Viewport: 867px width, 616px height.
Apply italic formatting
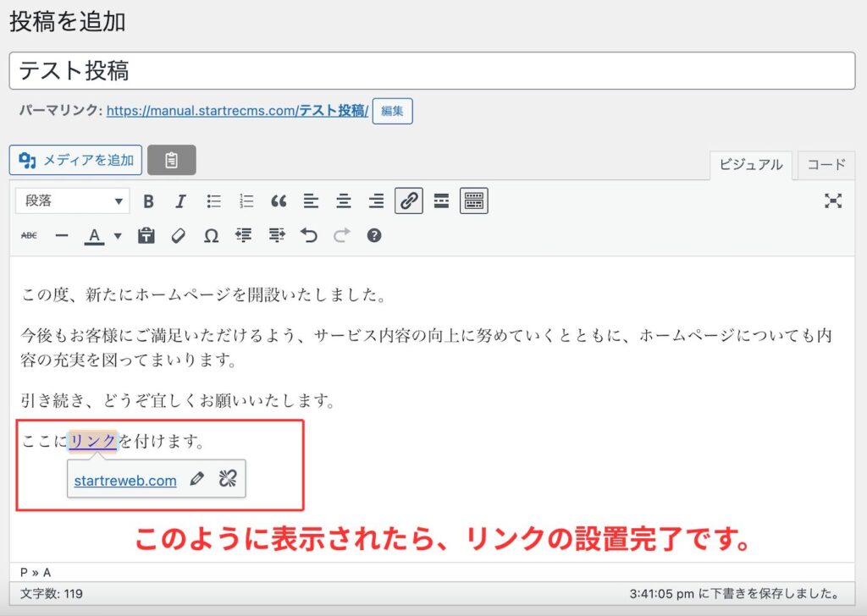(x=180, y=201)
